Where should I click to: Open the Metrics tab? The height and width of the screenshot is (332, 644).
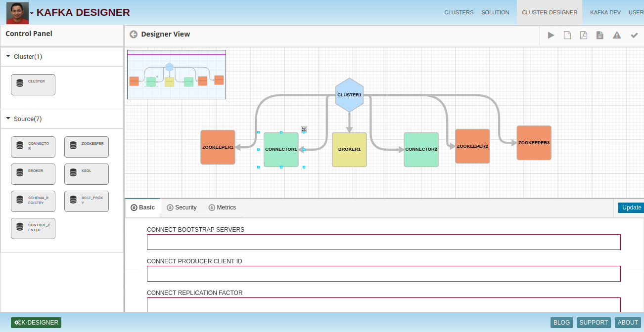[x=222, y=207]
